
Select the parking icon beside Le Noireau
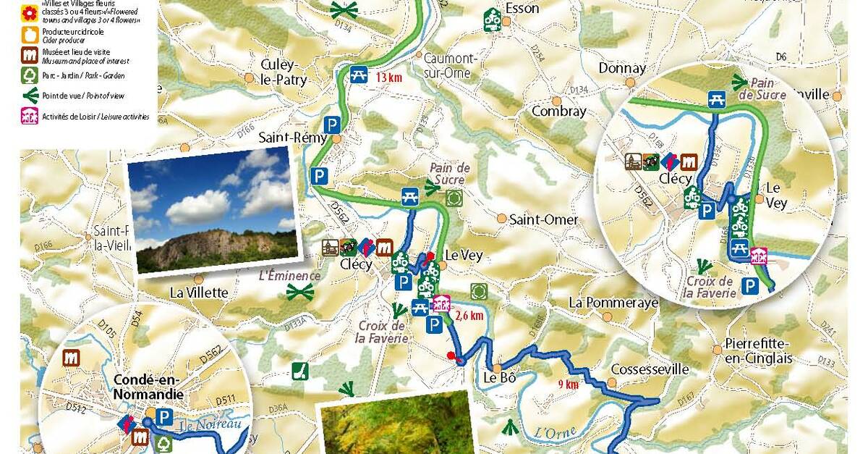[x=165, y=416]
